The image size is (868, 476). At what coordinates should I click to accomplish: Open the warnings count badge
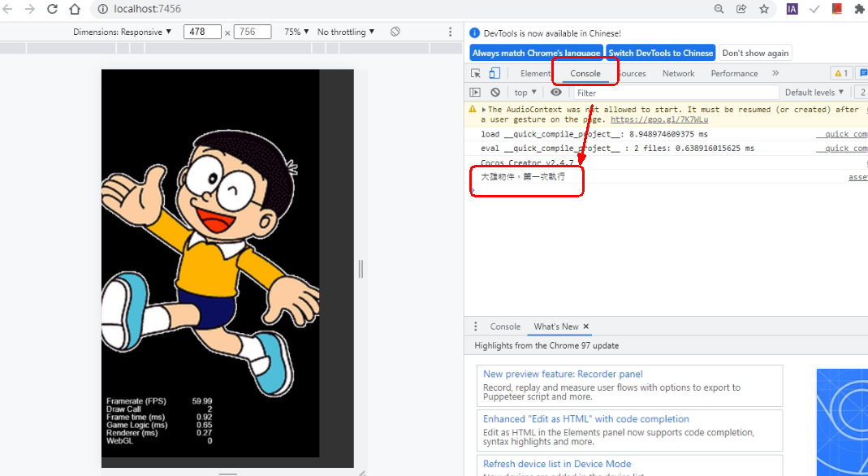click(841, 73)
